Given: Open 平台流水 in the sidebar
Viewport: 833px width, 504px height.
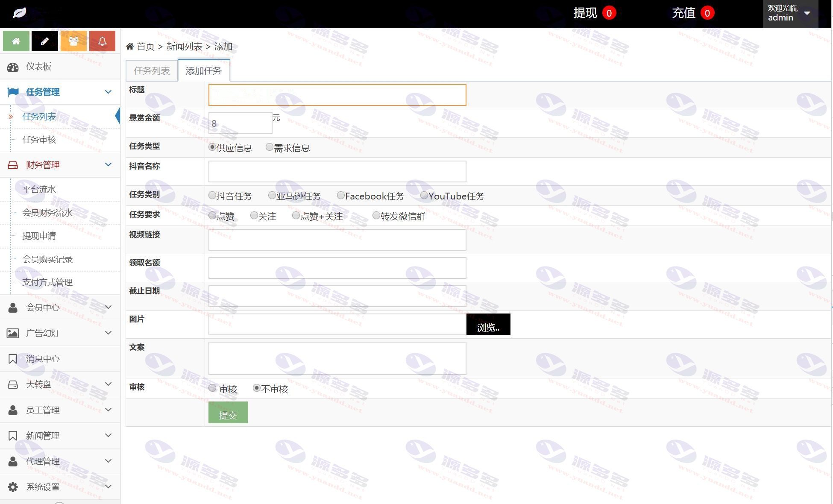Looking at the screenshot, I should pyautogui.click(x=39, y=189).
